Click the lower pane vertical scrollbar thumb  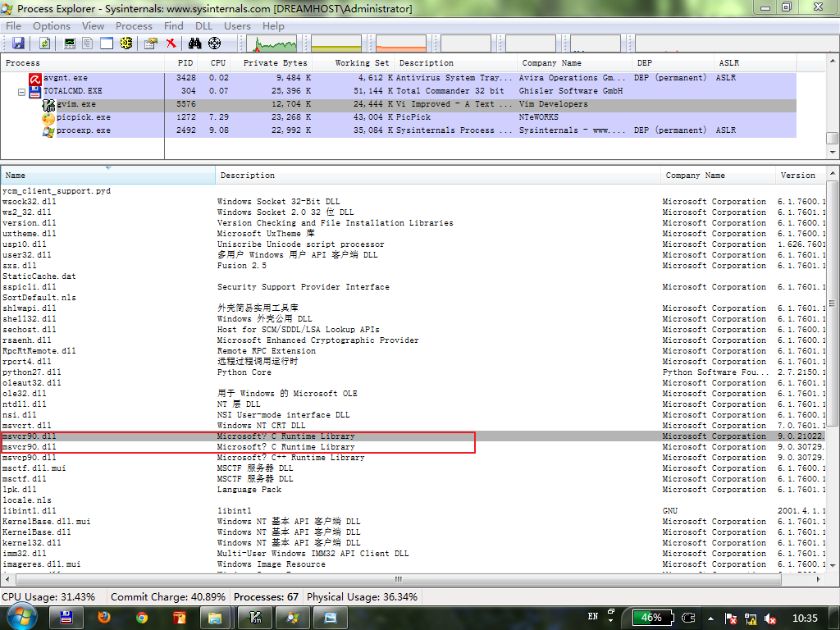coord(832,304)
